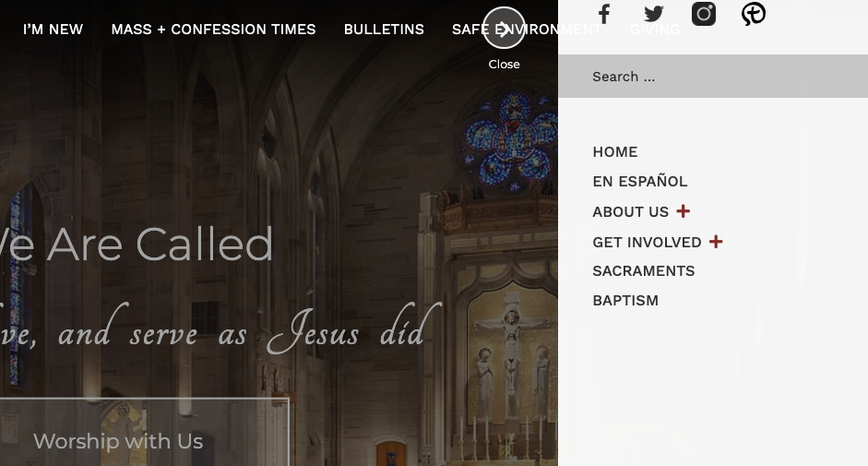This screenshot has height=466, width=868.
Task: Click the cross speech-bubble social icon
Action: (754, 14)
